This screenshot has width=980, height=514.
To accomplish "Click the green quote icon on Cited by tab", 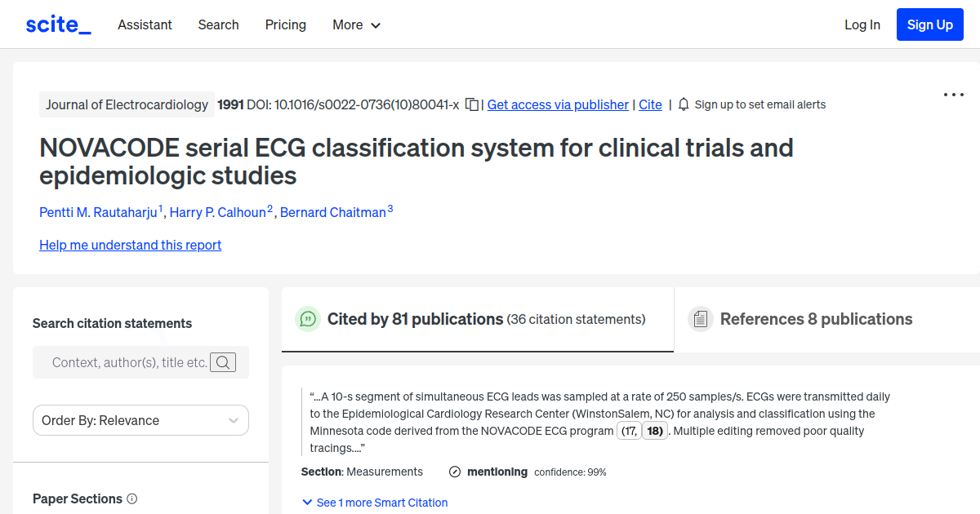I will click(x=308, y=319).
